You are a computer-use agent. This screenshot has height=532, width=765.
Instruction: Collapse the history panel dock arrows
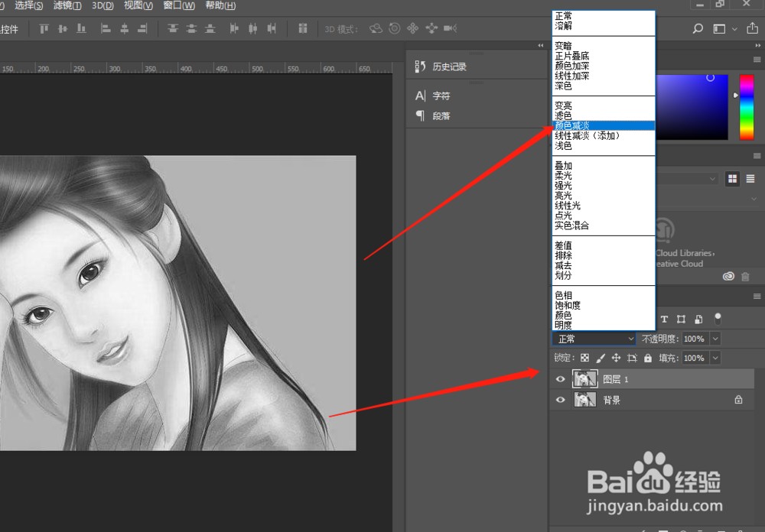pyautogui.click(x=541, y=45)
